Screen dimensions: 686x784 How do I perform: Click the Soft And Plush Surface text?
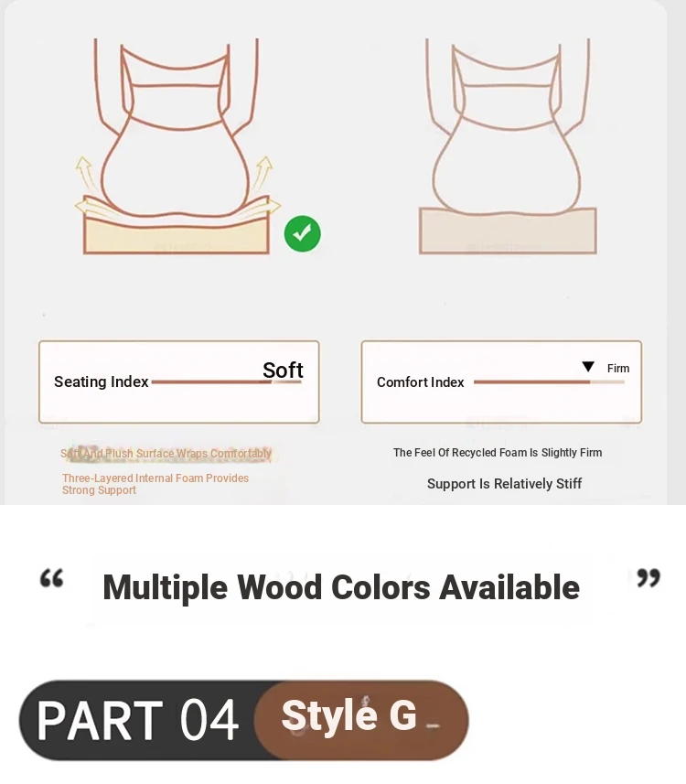(166, 453)
